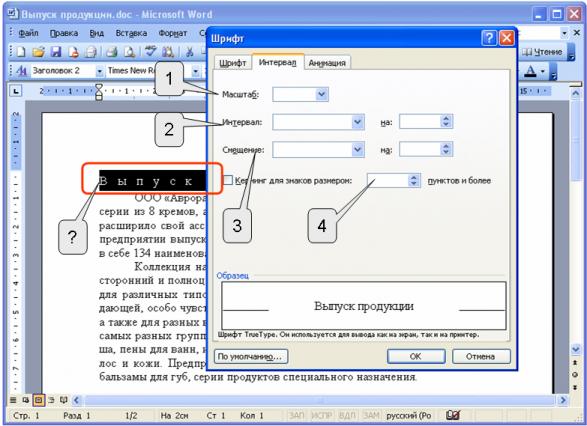Click the Смещение 'на' spinner field
Image resolution: width=587 pixels, height=426 pixels.
(426, 150)
